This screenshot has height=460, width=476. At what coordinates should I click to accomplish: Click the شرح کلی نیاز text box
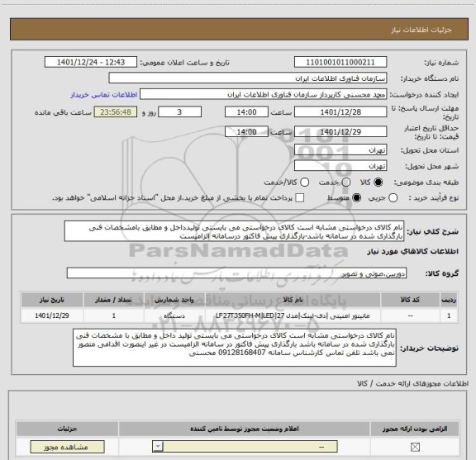(234, 231)
